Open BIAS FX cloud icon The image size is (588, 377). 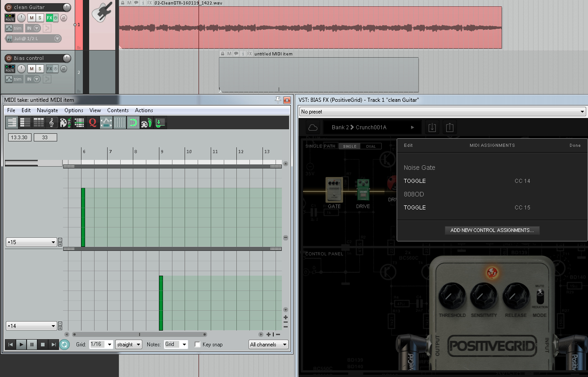pos(313,127)
